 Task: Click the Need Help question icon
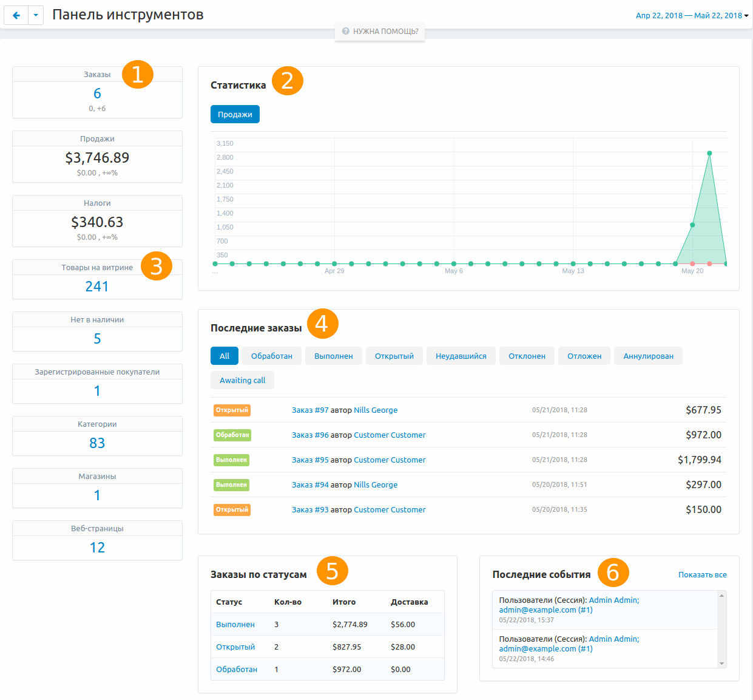[x=345, y=31]
